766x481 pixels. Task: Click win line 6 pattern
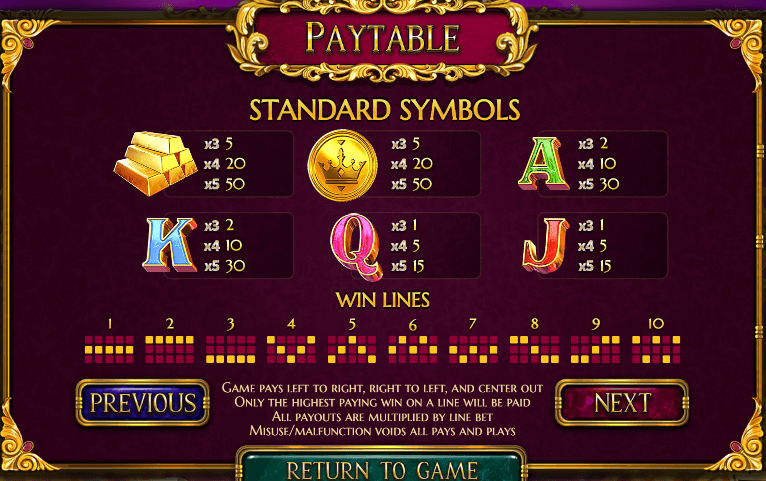pos(413,350)
